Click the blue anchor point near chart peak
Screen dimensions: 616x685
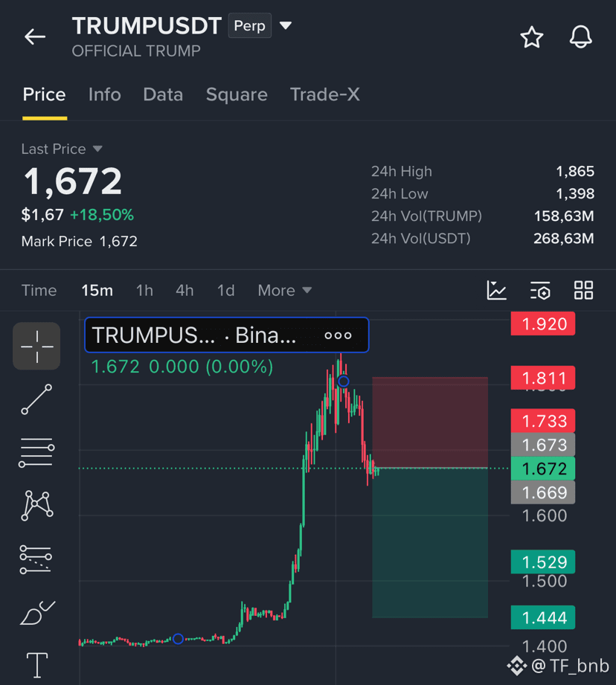tap(344, 382)
